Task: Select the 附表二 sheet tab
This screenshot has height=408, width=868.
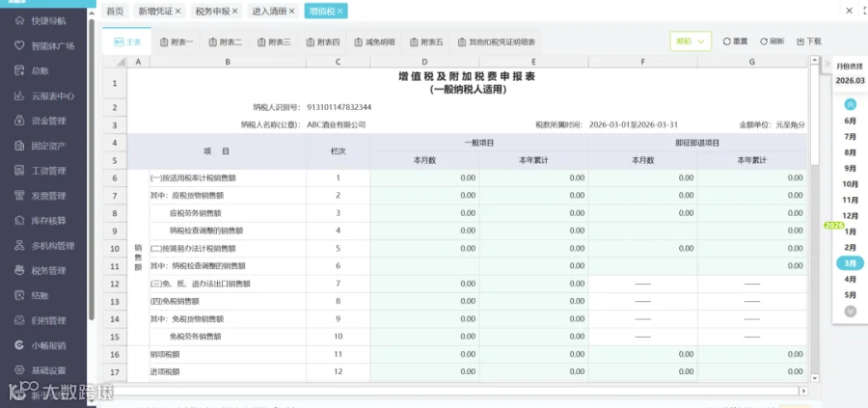Action: tap(225, 41)
